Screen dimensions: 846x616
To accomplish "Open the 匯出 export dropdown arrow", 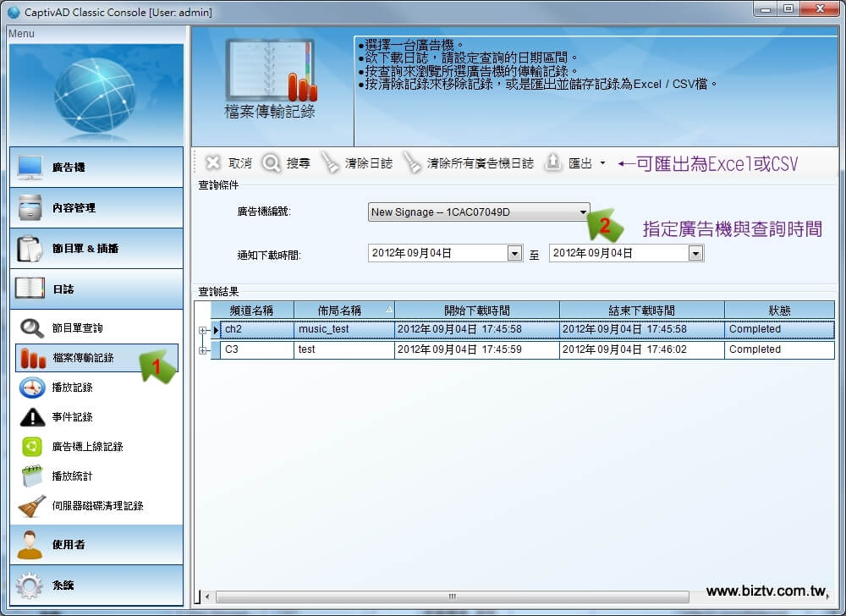I will [602, 163].
